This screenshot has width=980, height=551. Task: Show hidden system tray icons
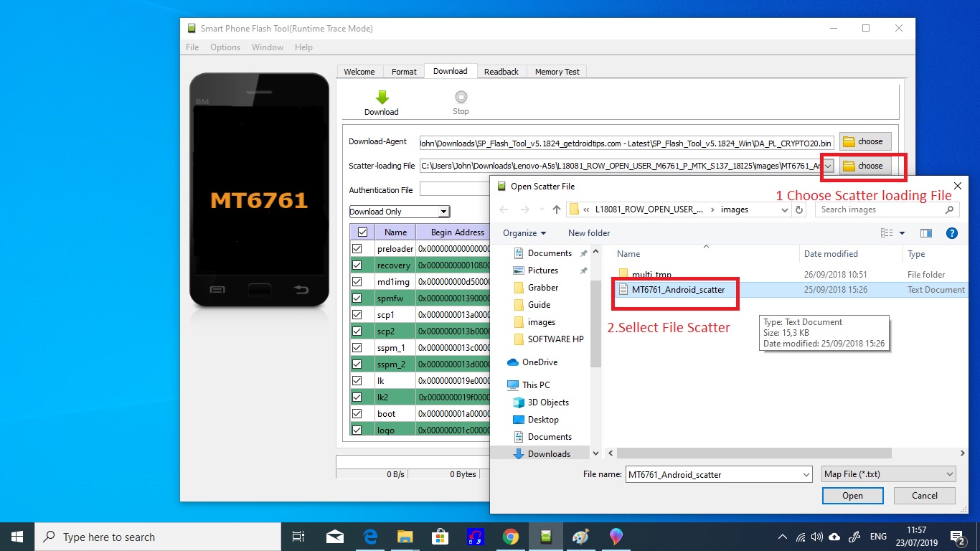[782, 537]
